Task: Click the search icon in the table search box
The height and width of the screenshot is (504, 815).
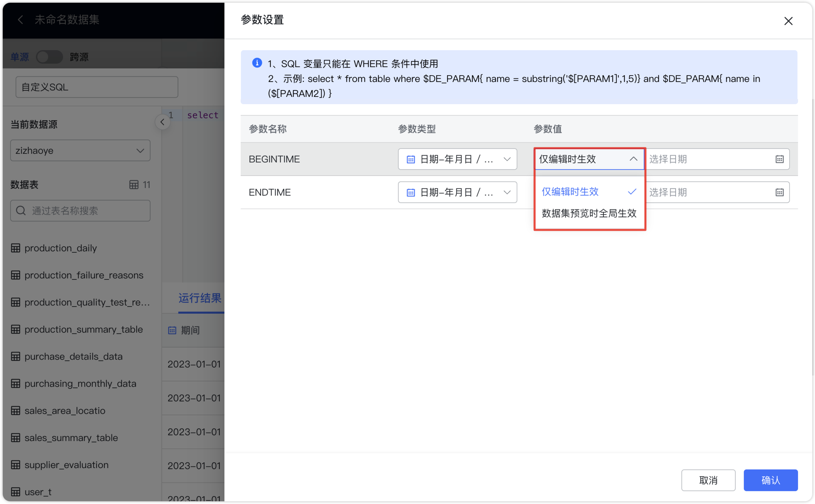Action: click(21, 210)
